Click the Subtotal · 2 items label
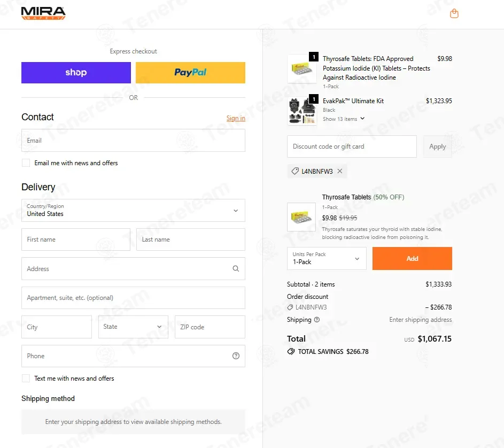504x448 pixels. 311,284
